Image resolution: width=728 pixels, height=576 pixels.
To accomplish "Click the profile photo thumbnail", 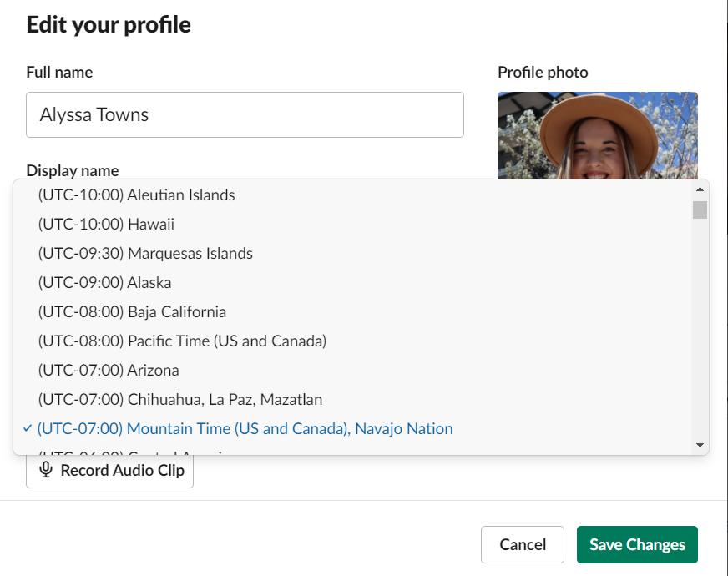I will (x=597, y=135).
